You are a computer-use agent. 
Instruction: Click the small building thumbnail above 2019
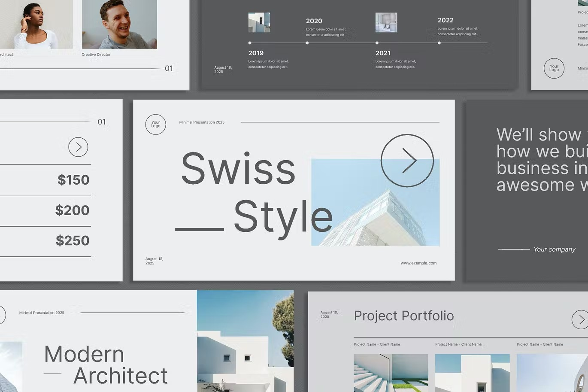coord(259,22)
